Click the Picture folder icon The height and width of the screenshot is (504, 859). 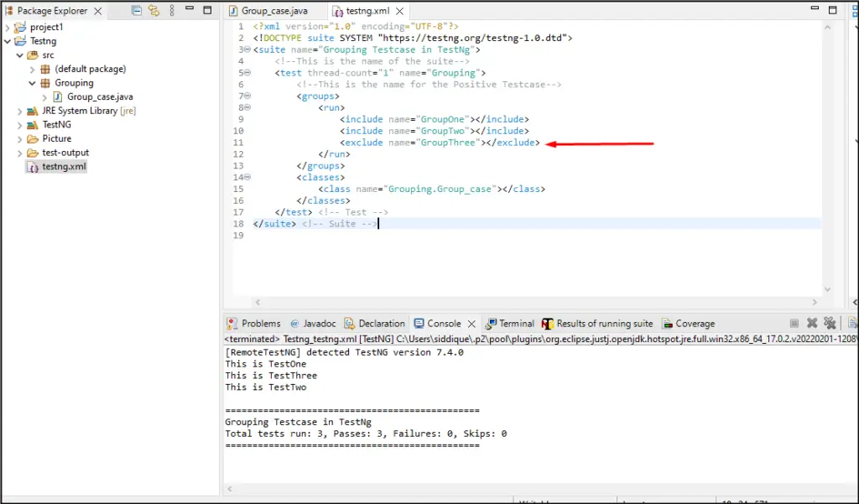click(x=33, y=138)
